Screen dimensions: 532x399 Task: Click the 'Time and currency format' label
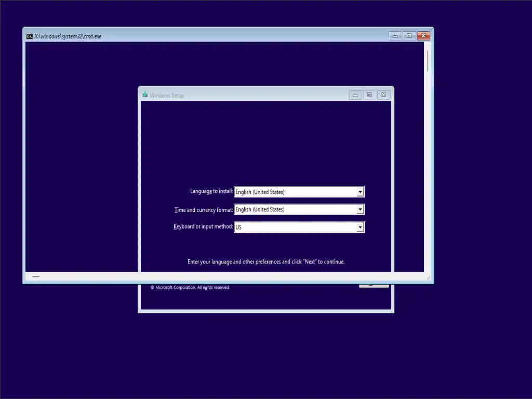point(204,210)
